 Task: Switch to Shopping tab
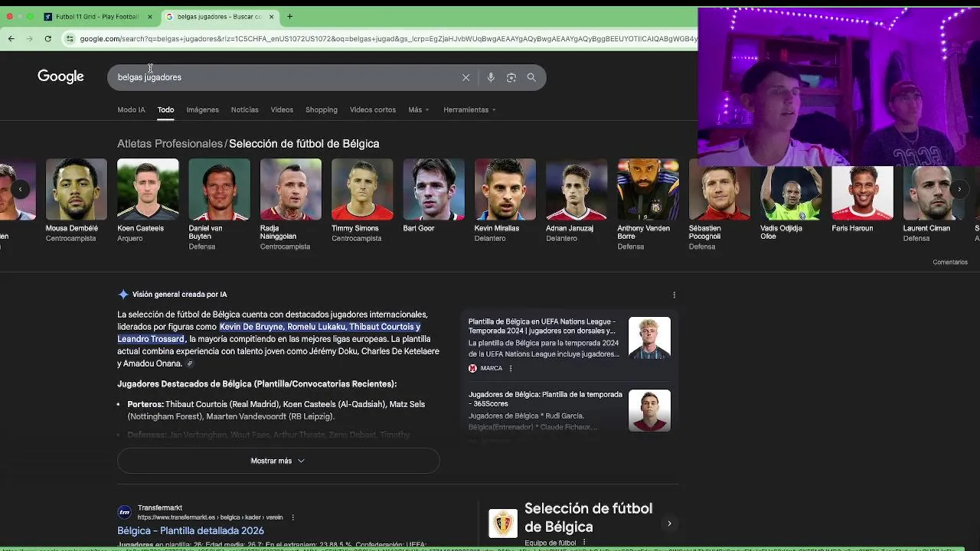point(322,109)
